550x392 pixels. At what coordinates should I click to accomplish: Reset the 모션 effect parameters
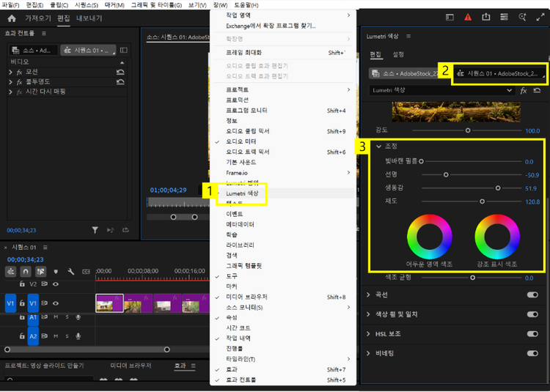click(x=120, y=72)
